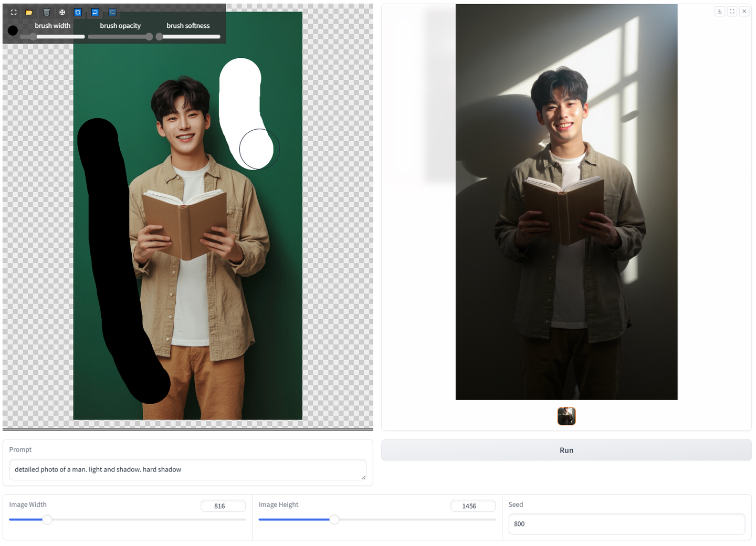Image resolution: width=756 pixels, height=546 pixels.
Task: Select the result gallery thumbnail
Action: [566, 416]
